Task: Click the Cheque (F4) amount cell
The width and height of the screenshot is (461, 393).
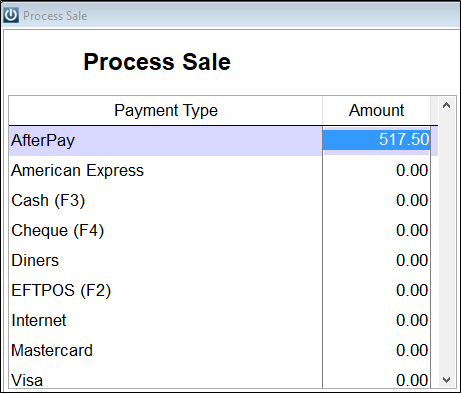Action: coord(376,230)
